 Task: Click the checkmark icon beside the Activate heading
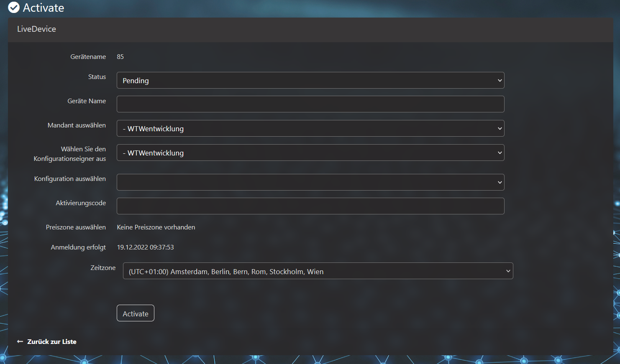(14, 8)
